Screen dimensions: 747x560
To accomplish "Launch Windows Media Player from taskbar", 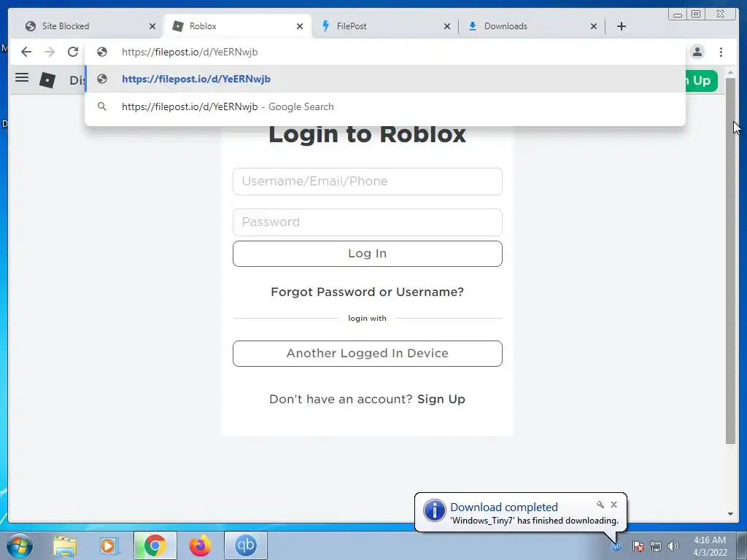I will 109,545.
